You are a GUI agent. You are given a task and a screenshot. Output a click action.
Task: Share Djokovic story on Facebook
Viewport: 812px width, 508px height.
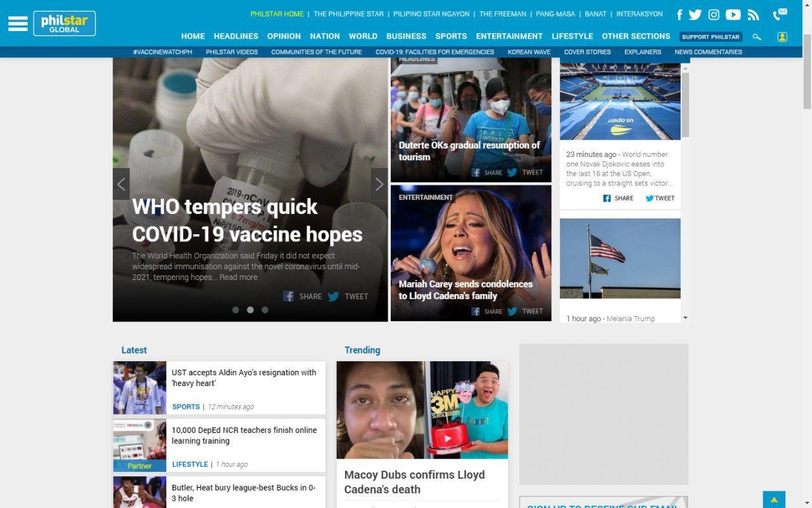click(x=618, y=198)
